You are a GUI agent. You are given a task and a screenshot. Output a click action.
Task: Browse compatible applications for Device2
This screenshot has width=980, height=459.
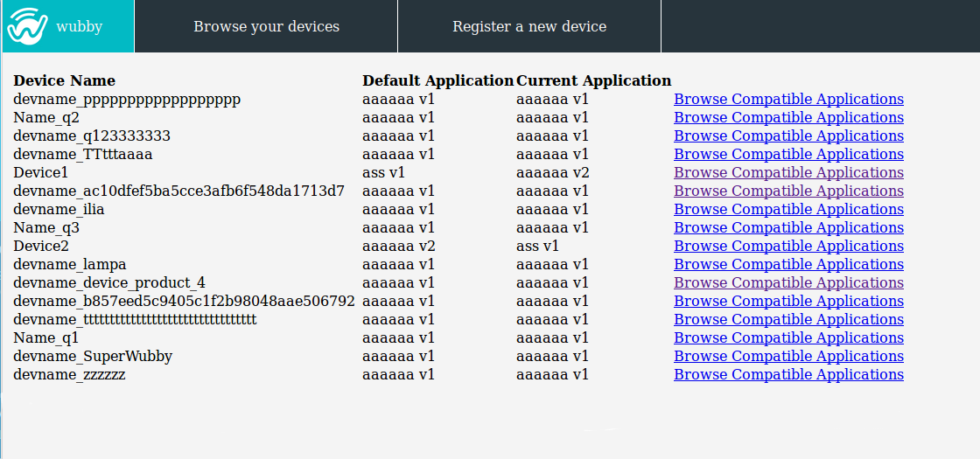(788, 246)
